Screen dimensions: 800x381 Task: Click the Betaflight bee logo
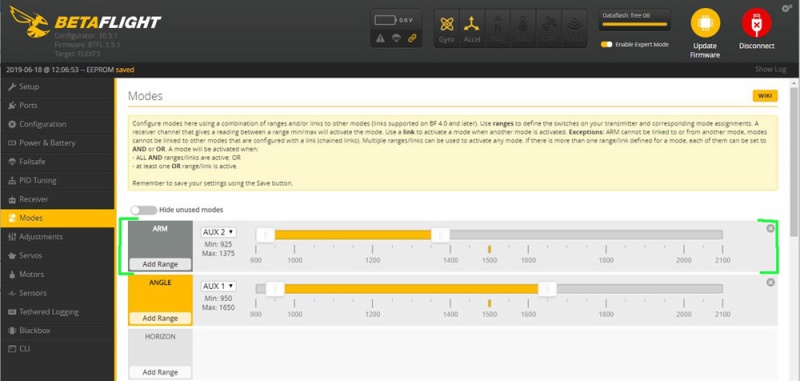point(30,22)
